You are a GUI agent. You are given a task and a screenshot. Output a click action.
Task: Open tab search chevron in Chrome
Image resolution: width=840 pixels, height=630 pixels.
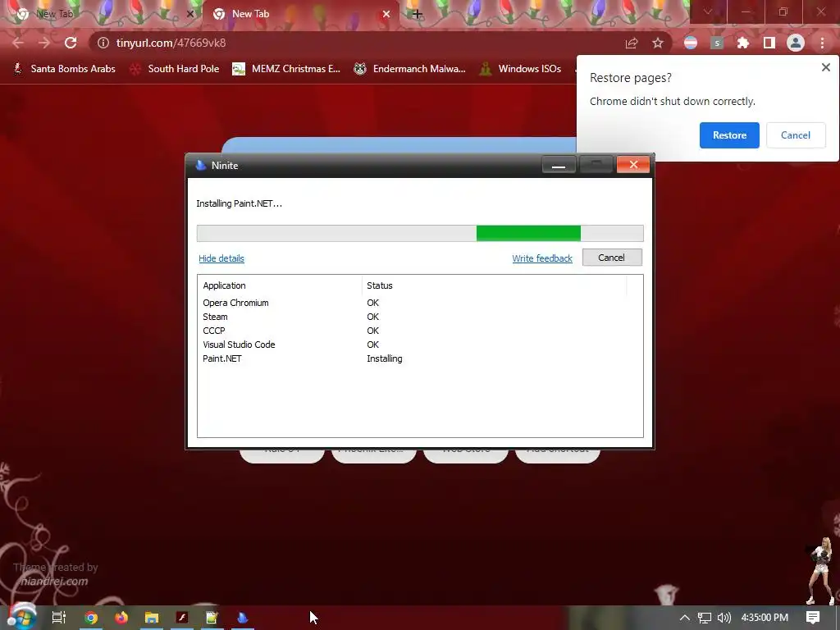click(708, 11)
